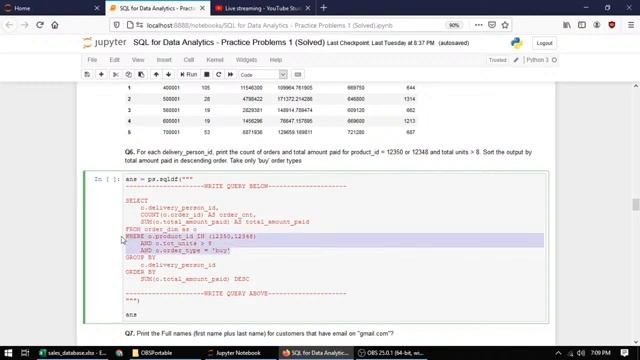Open the Kernel menu
The width and height of the screenshot is (640, 360).
pyautogui.click(x=215, y=60)
